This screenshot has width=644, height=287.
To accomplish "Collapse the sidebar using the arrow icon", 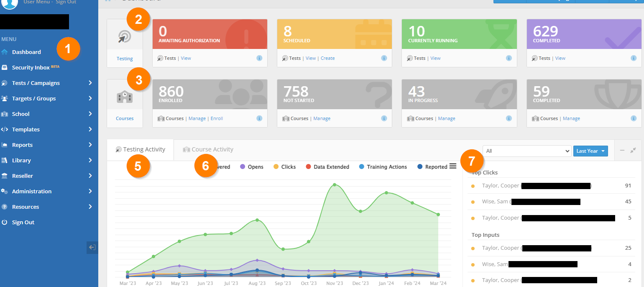I will [92, 247].
